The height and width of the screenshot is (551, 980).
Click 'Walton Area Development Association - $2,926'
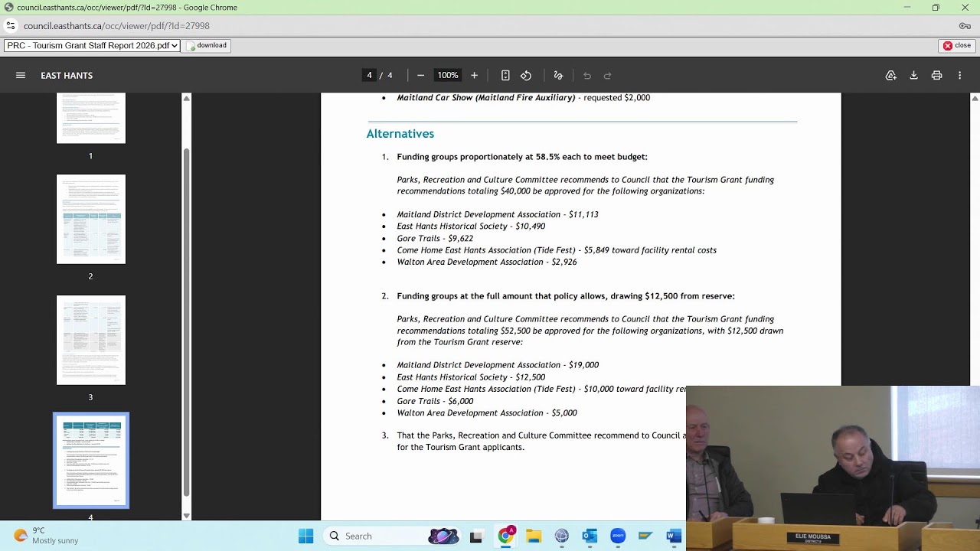(487, 262)
